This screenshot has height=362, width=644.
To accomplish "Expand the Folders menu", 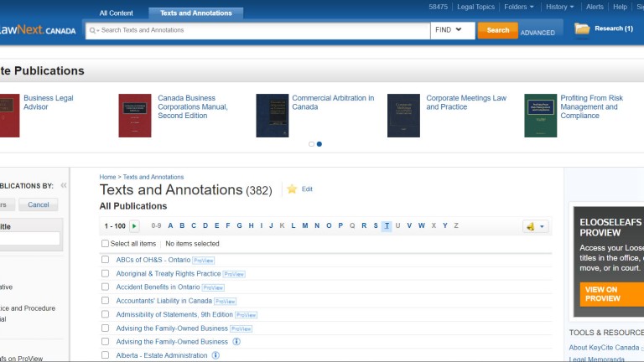I will coord(519,7).
